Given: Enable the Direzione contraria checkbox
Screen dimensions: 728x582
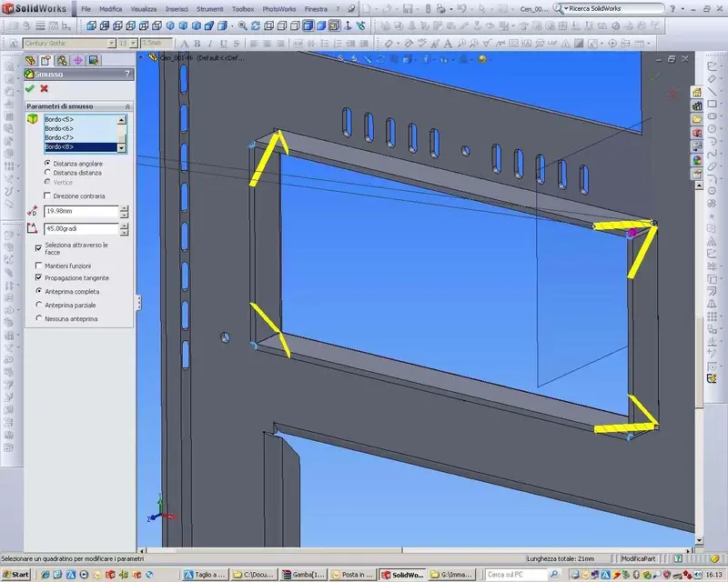Looking at the screenshot, I should 47,196.
